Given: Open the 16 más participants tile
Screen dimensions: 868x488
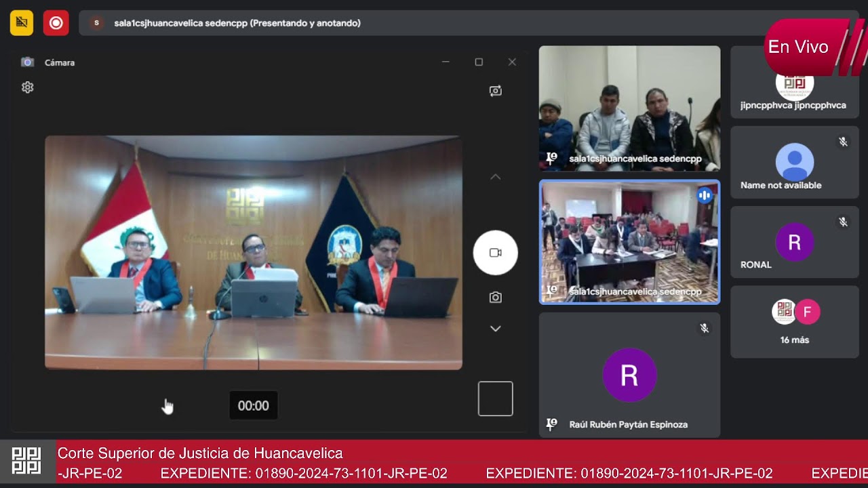Looking at the screenshot, I should click(x=795, y=322).
